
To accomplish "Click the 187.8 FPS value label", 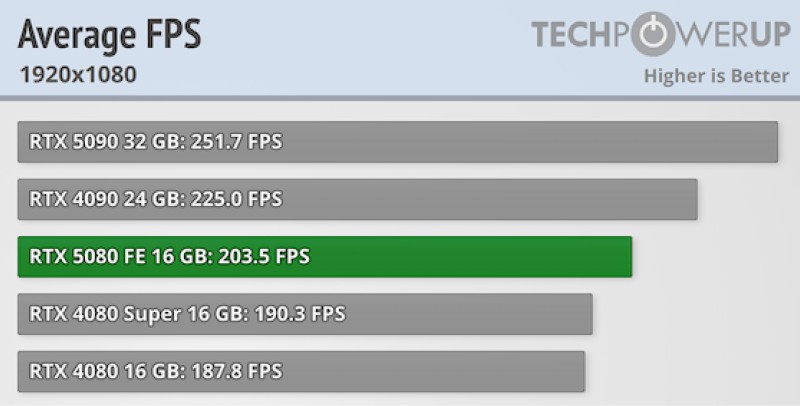I will pos(236,371).
